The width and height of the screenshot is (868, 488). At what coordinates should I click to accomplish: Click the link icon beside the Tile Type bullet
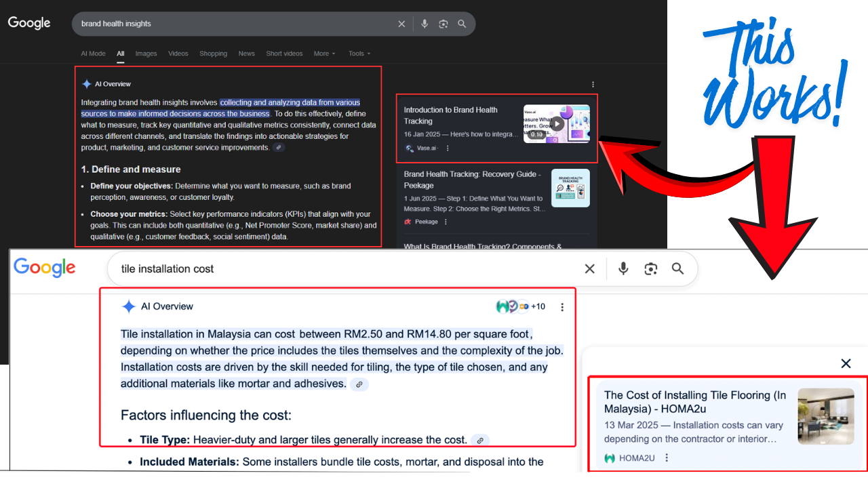click(x=479, y=440)
